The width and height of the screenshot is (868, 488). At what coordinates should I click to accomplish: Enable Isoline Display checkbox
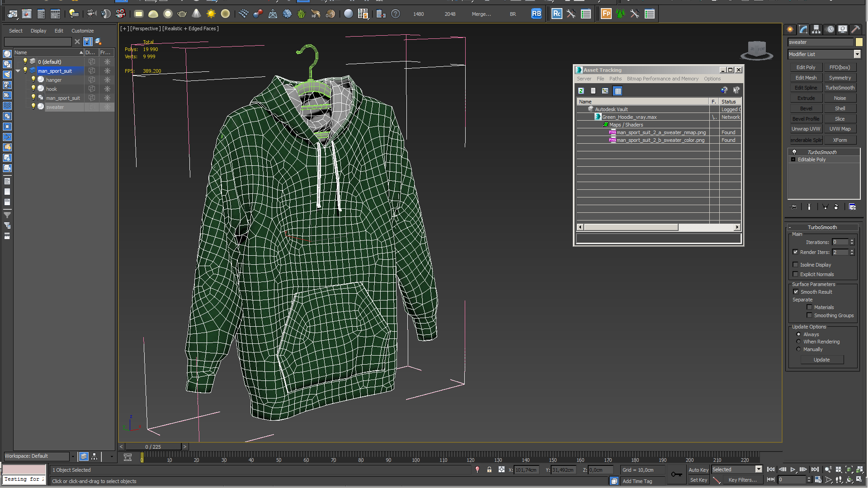796,264
